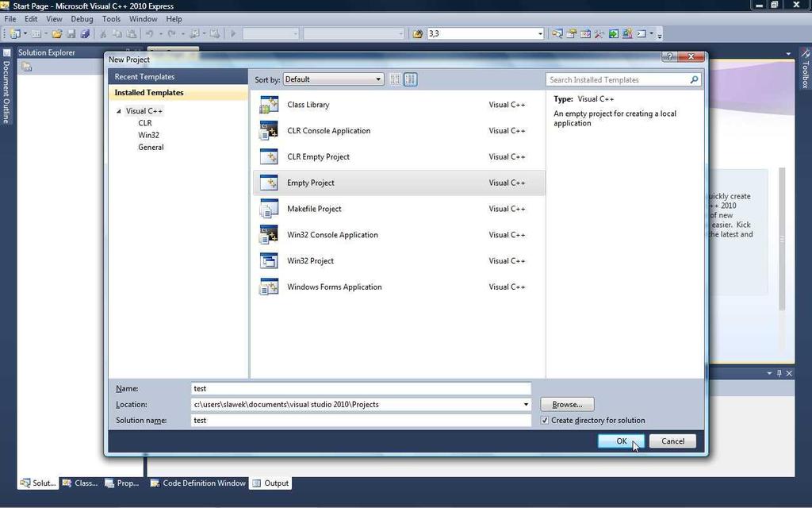Click the New Project toolbar icon
The image size is (812, 508).
point(15,33)
